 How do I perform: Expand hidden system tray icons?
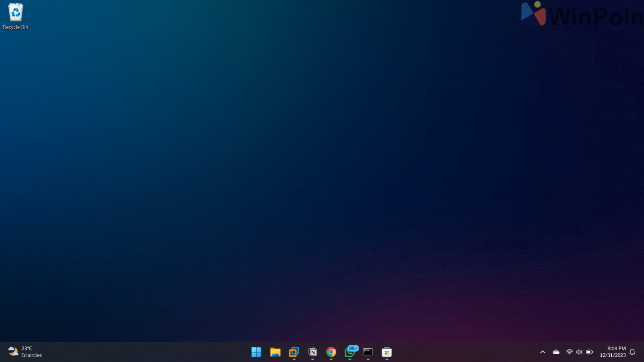[542, 352]
